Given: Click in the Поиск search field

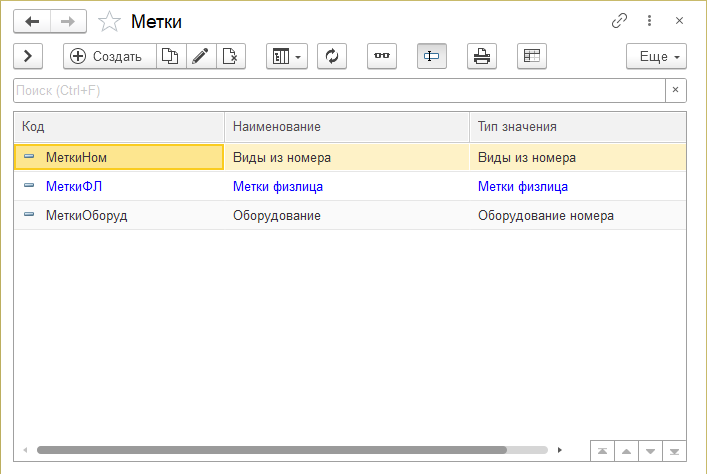Looking at the screenshot, I should 338,90.
